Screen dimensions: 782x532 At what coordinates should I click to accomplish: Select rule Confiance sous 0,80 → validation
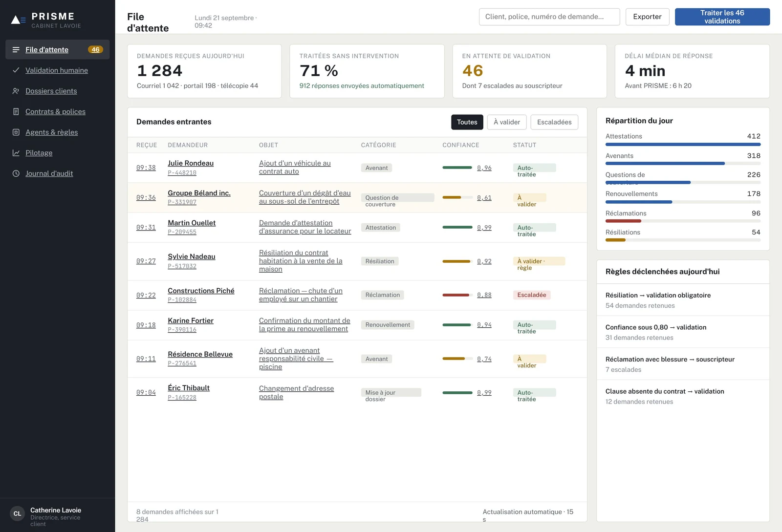(683, 332)
